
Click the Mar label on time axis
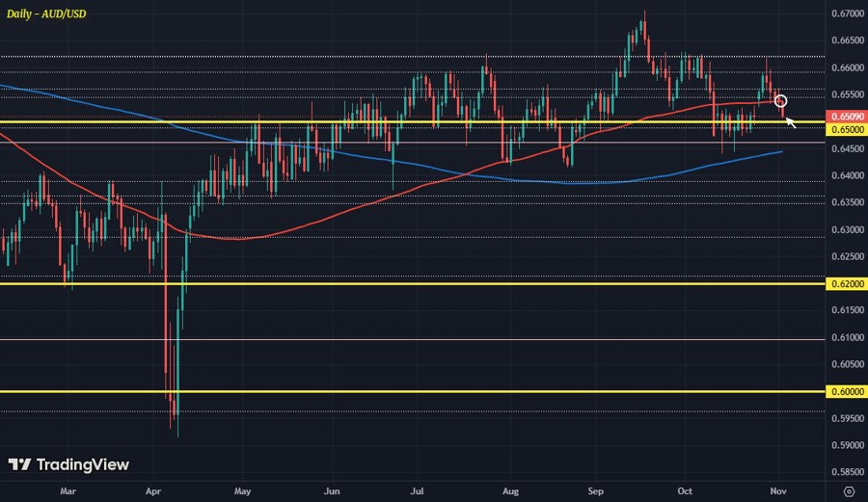[x=68, y=490]
